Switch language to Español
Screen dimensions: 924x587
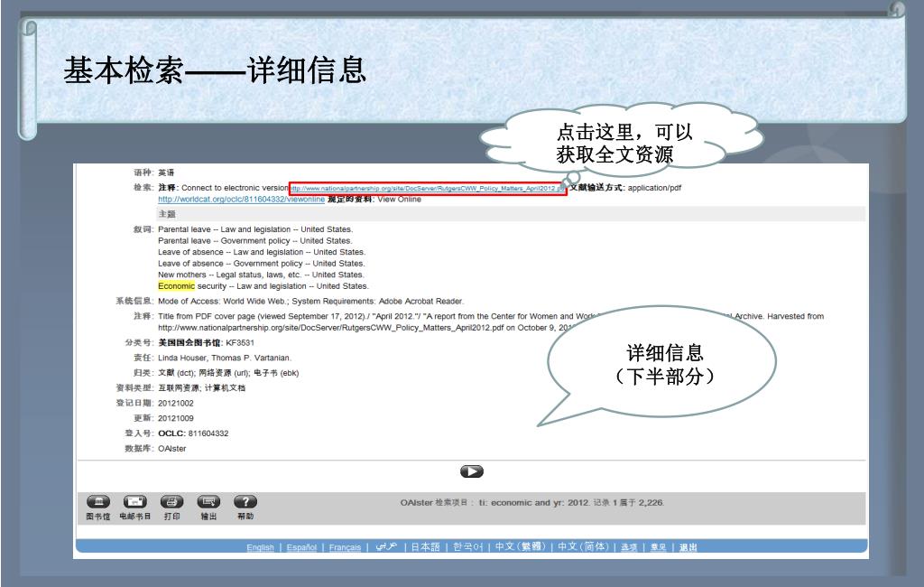pos(301,547)
